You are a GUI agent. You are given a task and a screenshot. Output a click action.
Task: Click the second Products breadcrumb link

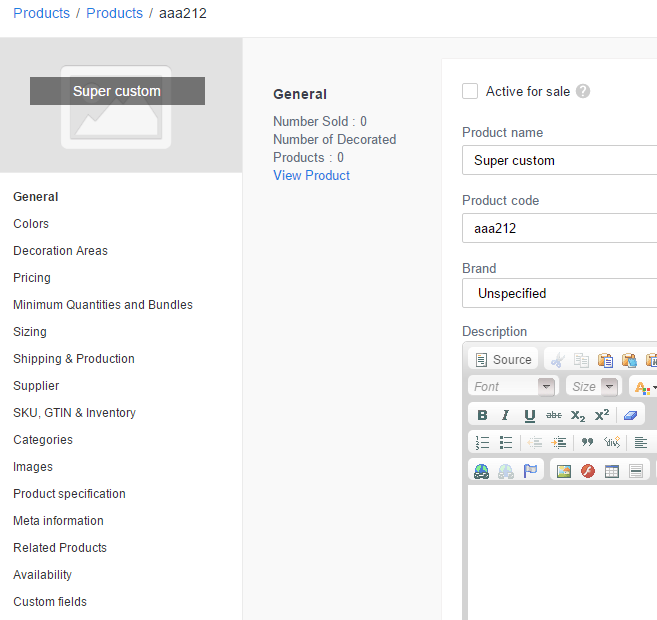(114, 13)
